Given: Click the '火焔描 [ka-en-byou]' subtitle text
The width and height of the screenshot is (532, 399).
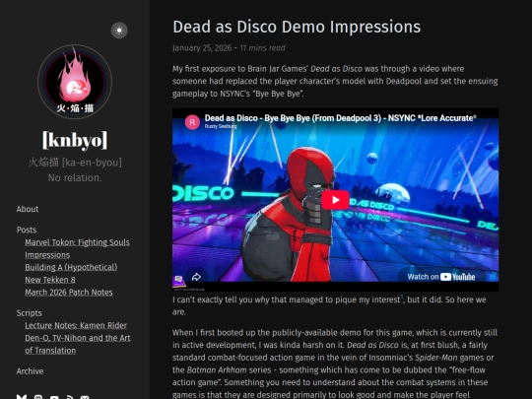Looking at the screenshot, I should (x=75, y=163).
